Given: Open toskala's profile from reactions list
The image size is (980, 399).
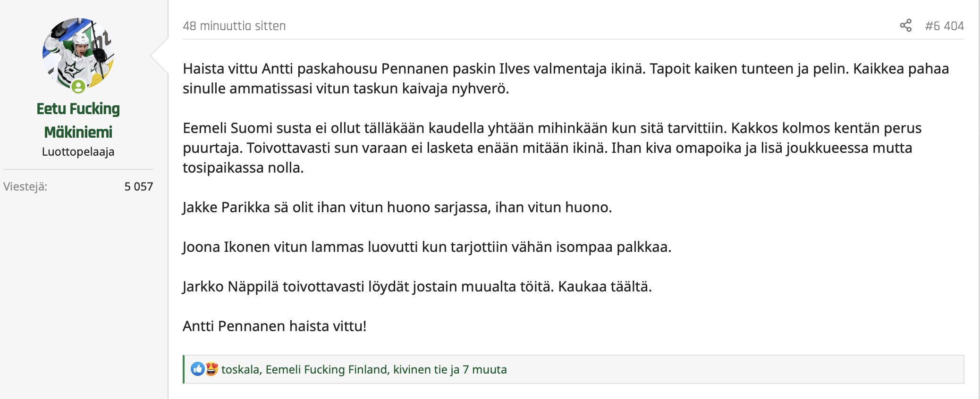Looking at the screenshot, I should [240, 369].
